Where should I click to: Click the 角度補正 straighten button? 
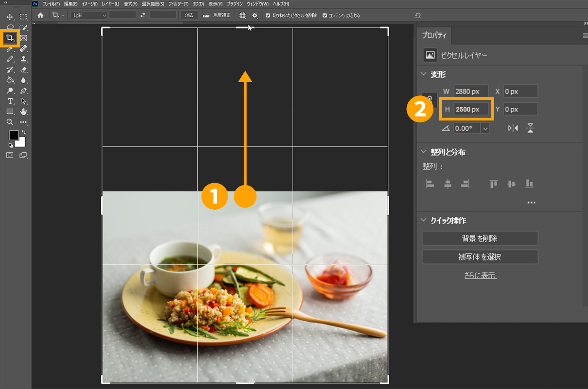(217, 15)
